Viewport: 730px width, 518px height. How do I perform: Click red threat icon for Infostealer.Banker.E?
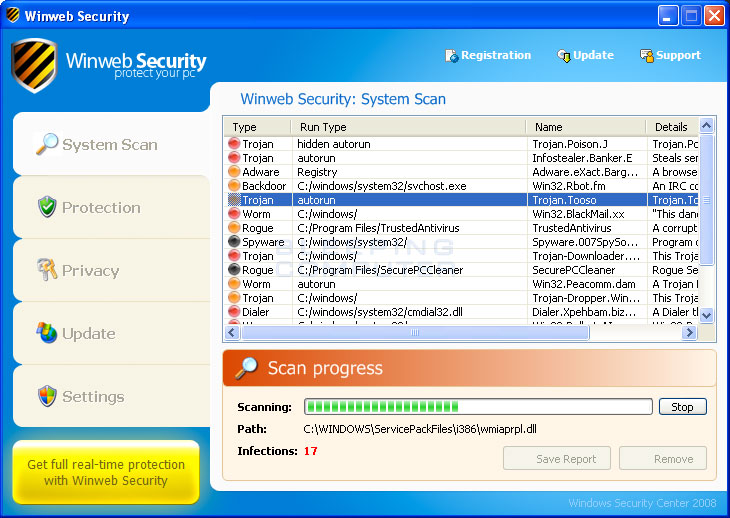pos(234,157)
